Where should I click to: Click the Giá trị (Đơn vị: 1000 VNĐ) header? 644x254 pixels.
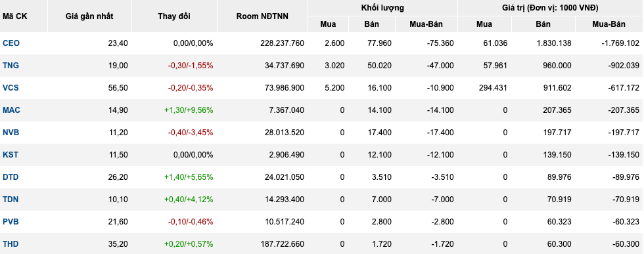tap(551, 8)
